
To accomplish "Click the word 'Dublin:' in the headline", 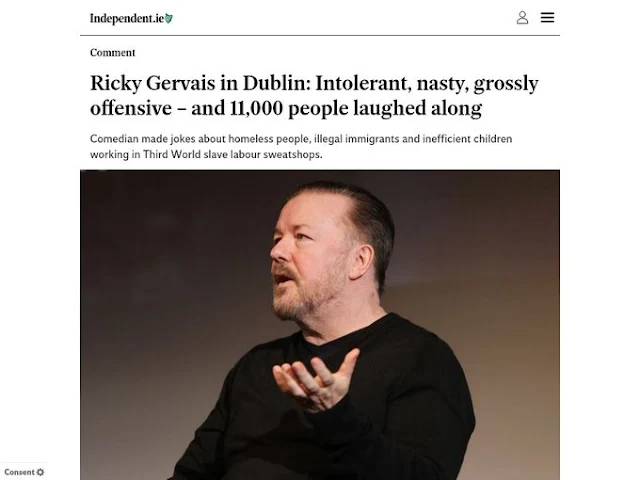I will tap(277, 83).
